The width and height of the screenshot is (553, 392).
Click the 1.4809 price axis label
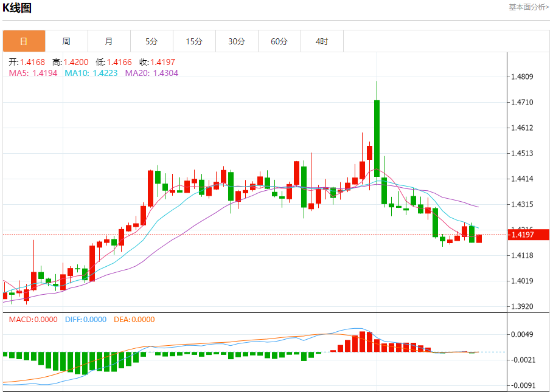click(x=522, y=77)
